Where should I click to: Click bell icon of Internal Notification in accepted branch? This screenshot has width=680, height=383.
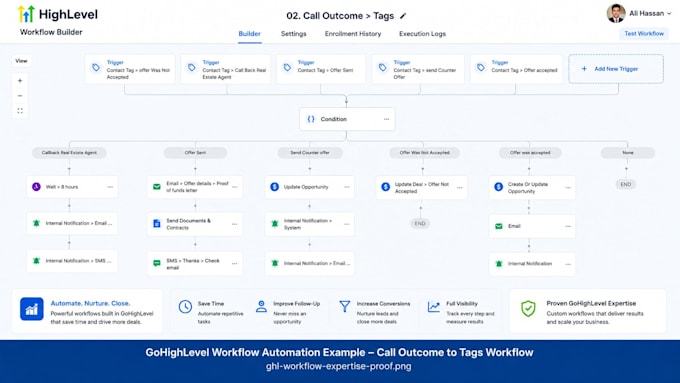pyautogui.click(x=499, y=264)
